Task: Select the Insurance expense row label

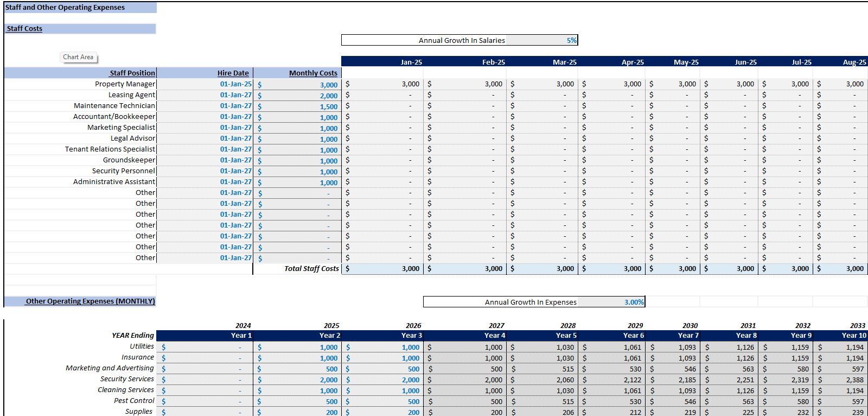Action: (138, 357)
